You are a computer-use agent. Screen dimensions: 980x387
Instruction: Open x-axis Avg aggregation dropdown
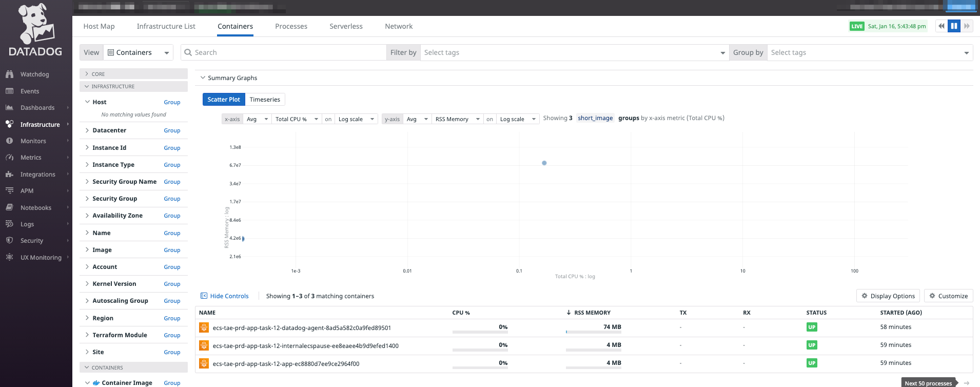257,119
